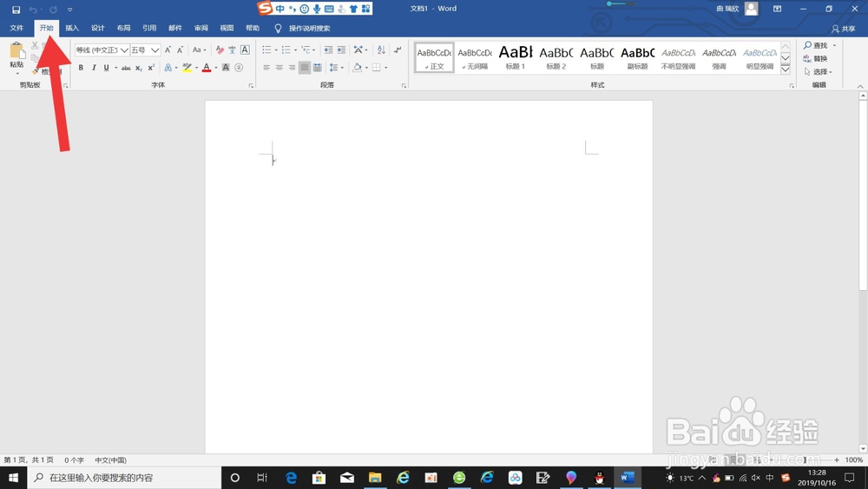Switch to the 插入 tab
Viewport: 868px width, 489px height.
click(72, 28)
